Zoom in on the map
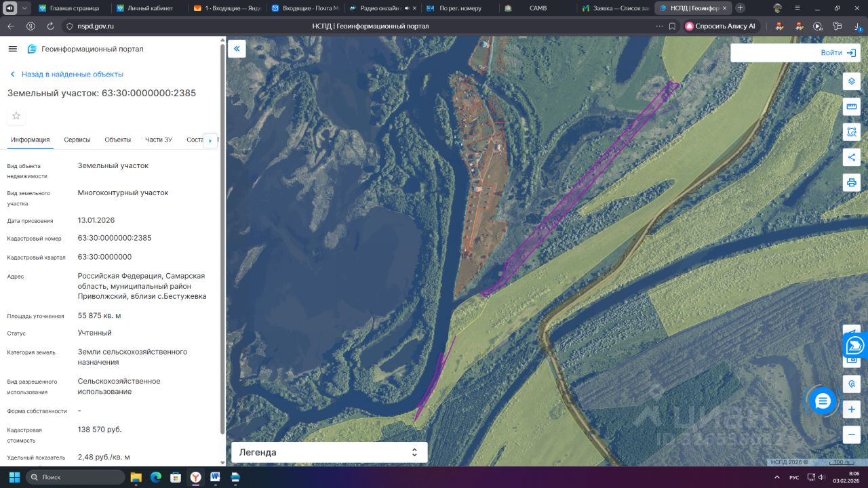 852,409
